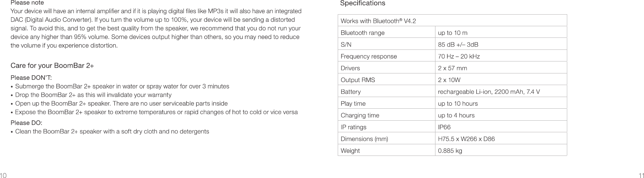The width and height of the screenshot is (644, 178).
Task: Click the "2 x 10W" output value
Action: 449,80
